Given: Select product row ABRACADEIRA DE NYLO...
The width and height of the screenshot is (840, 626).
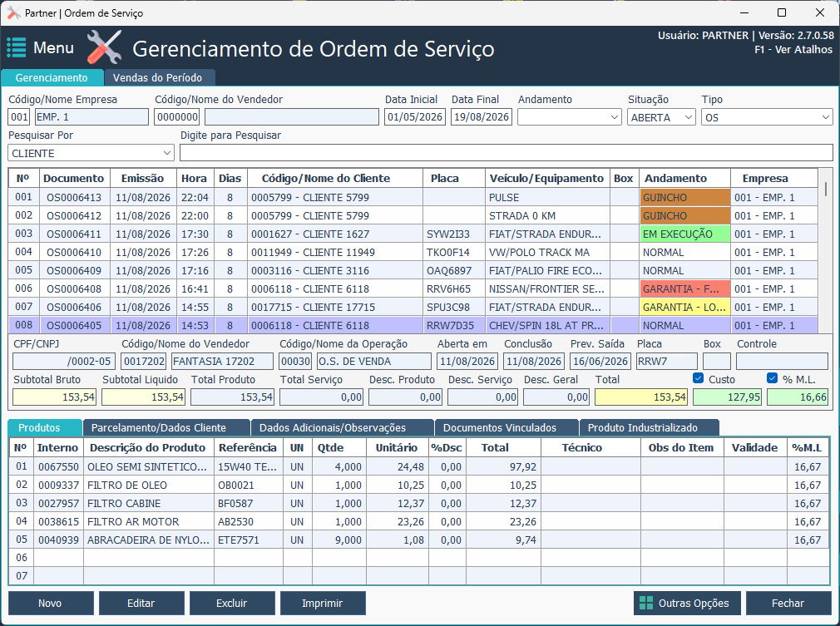Looking at the screenshot, I should click(419, 540).
